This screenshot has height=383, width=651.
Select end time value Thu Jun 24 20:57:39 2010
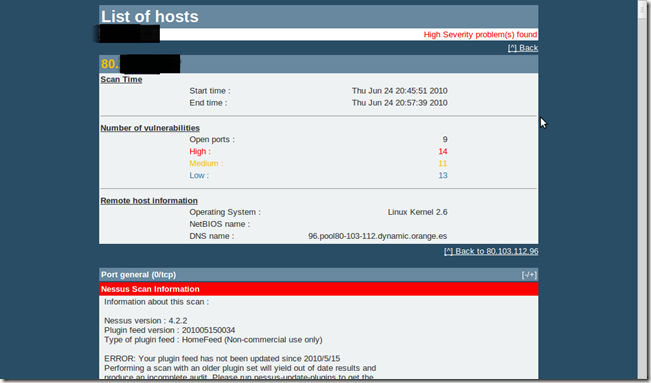click(x=399, y=103)
